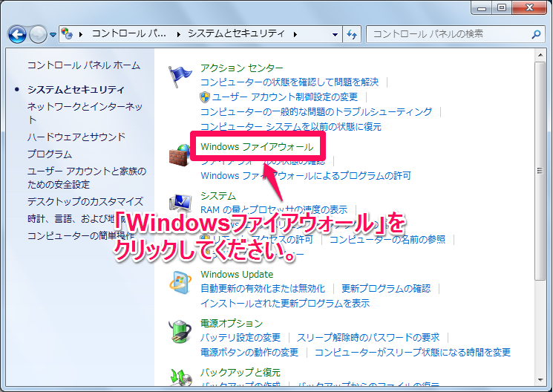Open ユーザー アカウントと家族のための安全設定 in sidebar
Screen dimensions: 553x392
[87, 178]
